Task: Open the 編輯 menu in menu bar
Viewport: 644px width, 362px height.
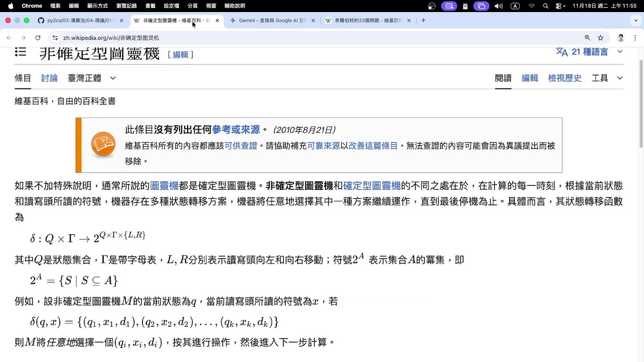Action: click(x=74, y=6)
